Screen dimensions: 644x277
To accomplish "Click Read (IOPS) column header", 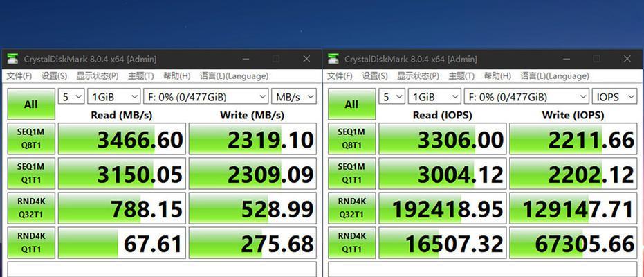I will pyautogui.click(x=442, y=115).
